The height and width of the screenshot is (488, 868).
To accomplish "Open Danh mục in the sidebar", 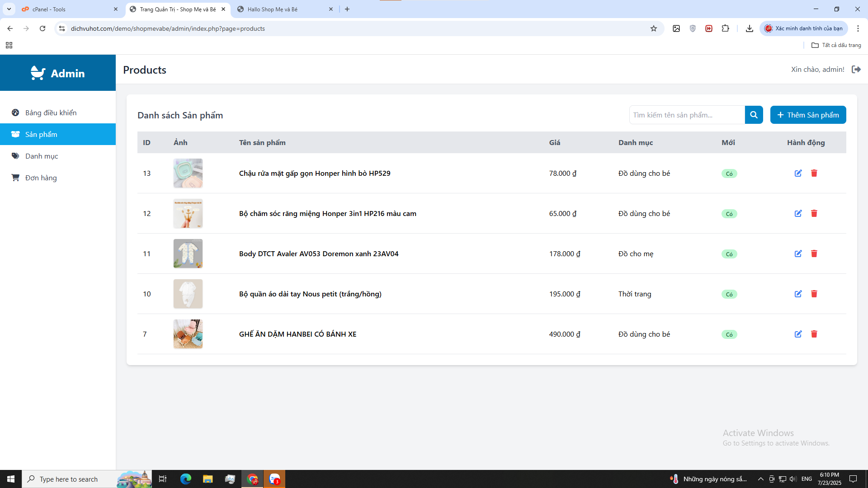I will click(x=42, y=156).
